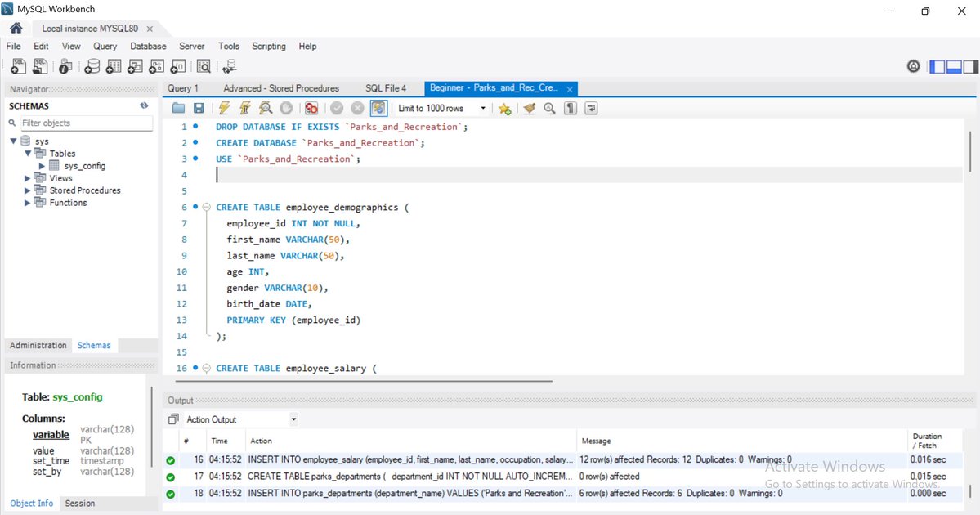
Task: Create a new stored procedure icon
Action: [x=156, y=66]
